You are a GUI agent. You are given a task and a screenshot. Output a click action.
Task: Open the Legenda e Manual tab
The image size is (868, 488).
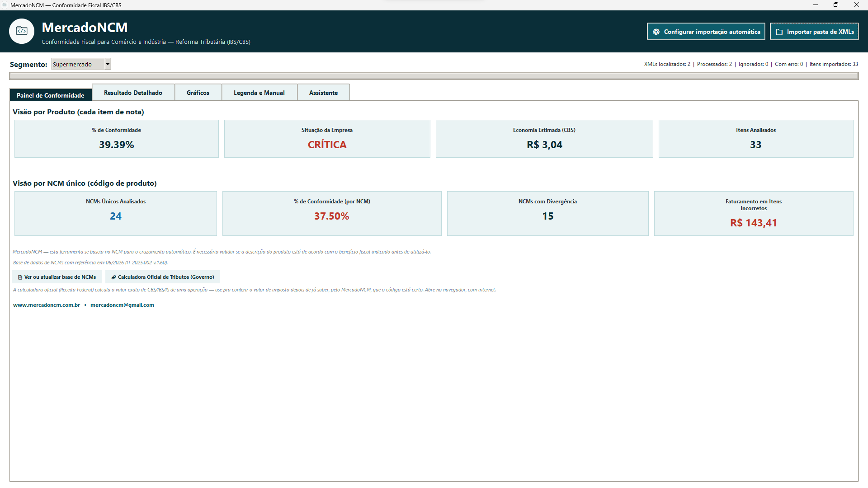[x=259, y=93]
